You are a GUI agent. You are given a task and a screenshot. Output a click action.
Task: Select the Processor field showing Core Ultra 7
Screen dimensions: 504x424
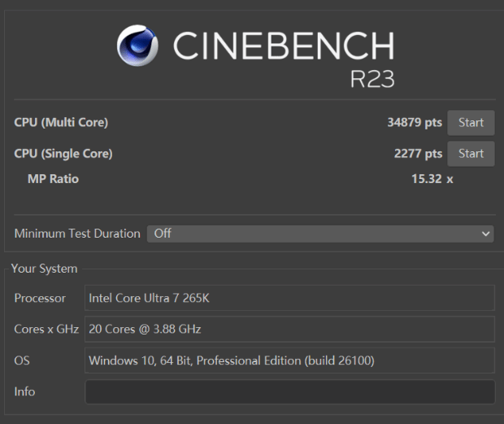coord(289,298)
